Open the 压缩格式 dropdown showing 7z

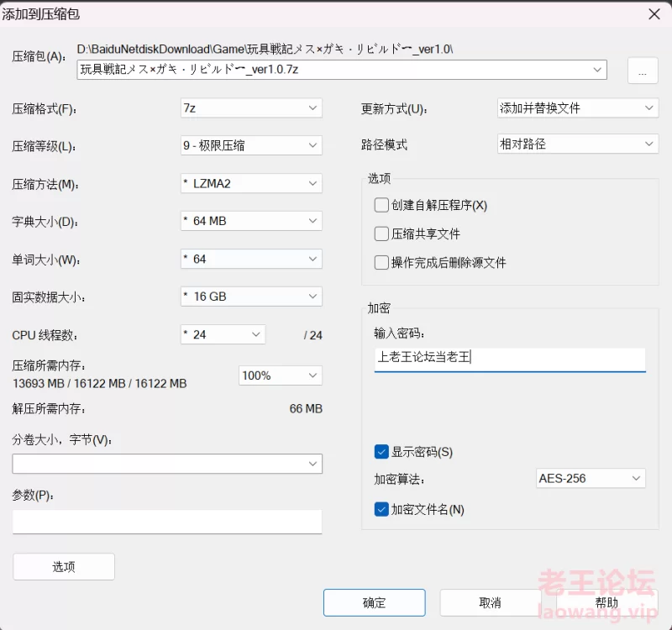tap(251, 108)
